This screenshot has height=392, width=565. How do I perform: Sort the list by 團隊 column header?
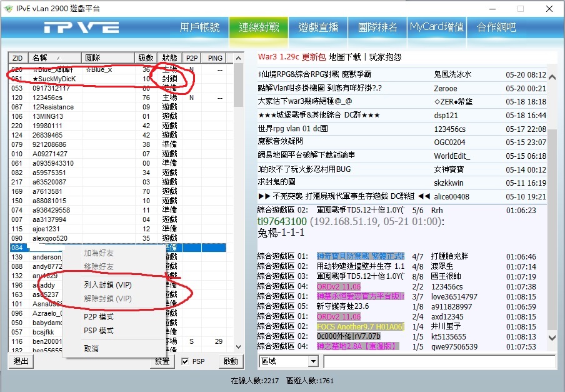pos(108,58)
